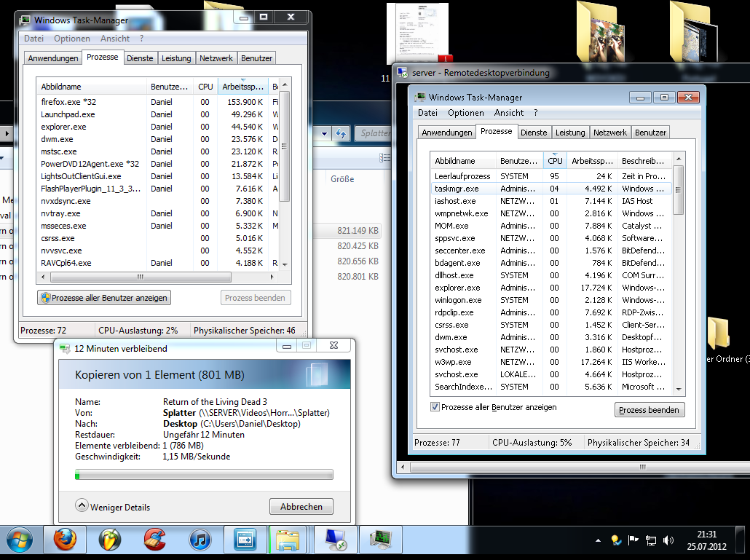The image size is (750, 560).
Task: Sort server list by Beschreib… column header
Action: (x=644, y=161)
